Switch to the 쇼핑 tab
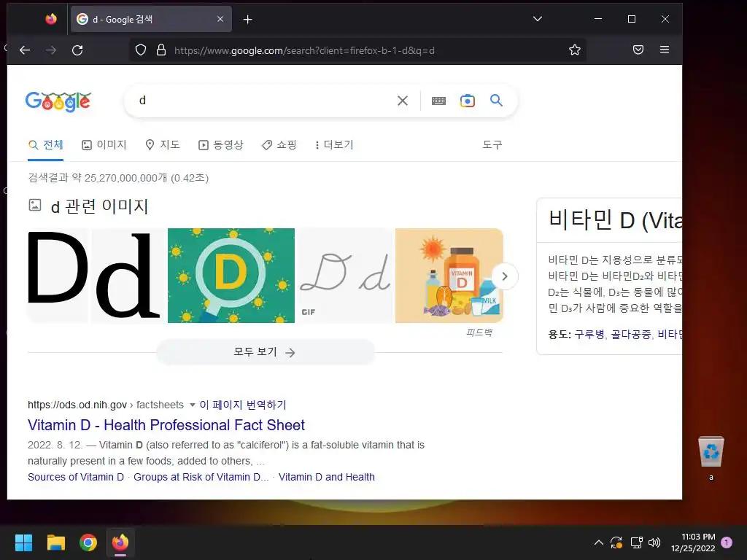Image resolution: width=747 pixels, height=560 pixels. (279, 145)
